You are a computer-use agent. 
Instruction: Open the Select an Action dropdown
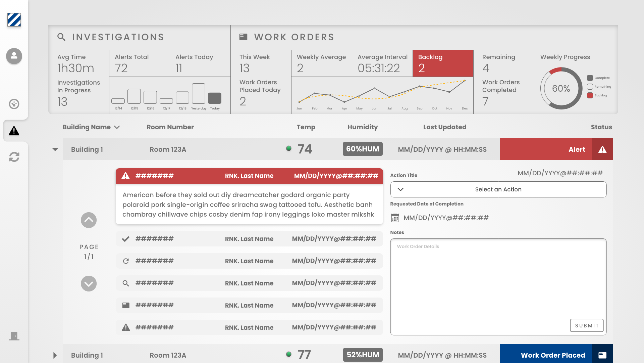(x=498, y=189)
